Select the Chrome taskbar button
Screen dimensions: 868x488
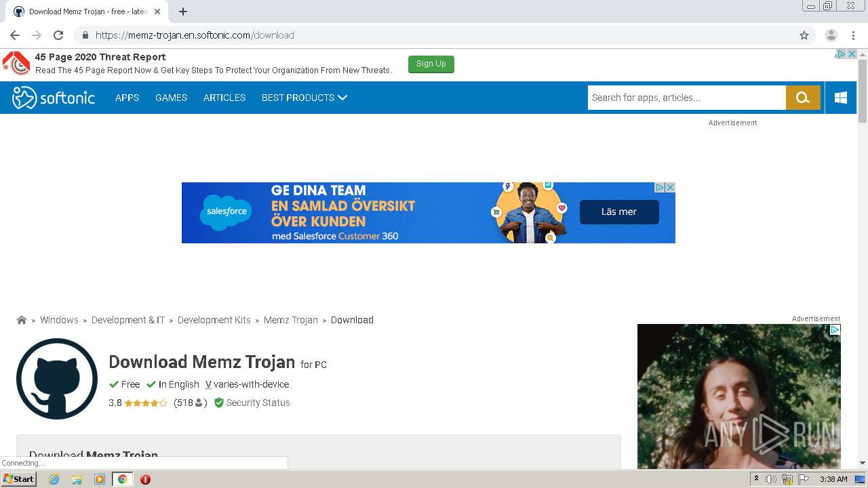[123, 479]
